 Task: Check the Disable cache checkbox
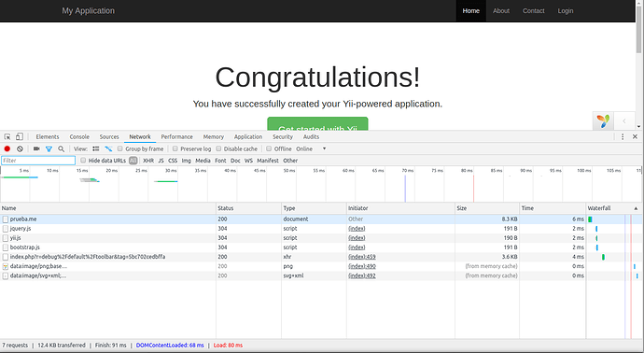tap(219, 148)
